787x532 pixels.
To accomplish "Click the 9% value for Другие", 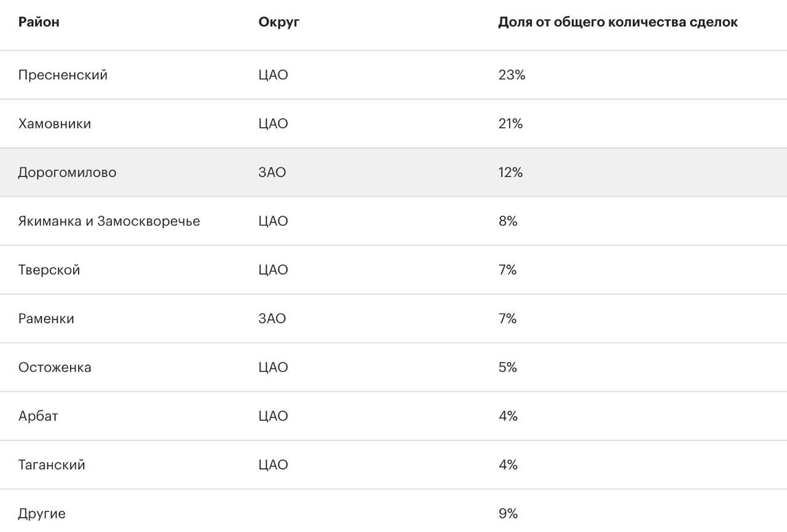I will [508, 514].
